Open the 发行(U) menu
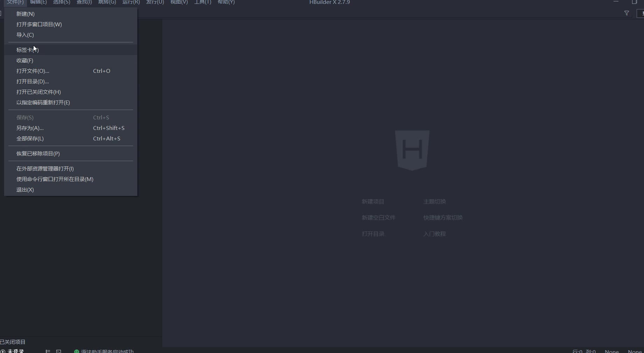The width and height of the screenshot is (644, 353). pyautogui.click(x=155, y=2)
